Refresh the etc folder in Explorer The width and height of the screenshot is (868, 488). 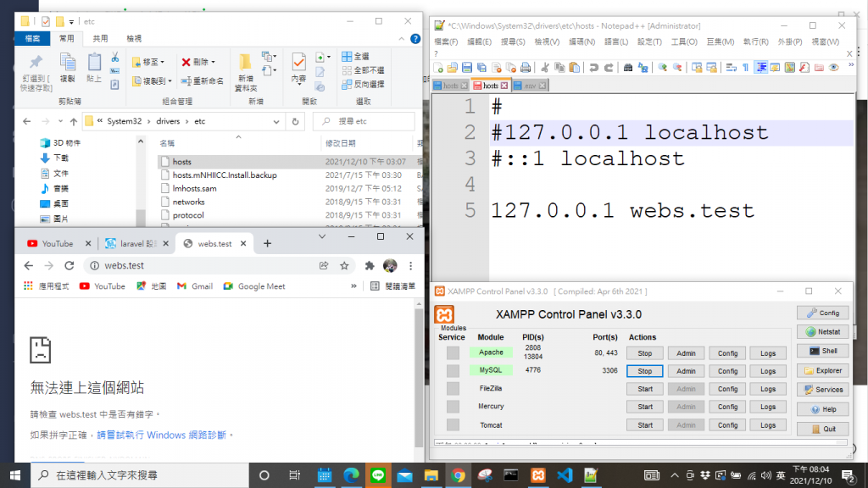tap(296, 121)
